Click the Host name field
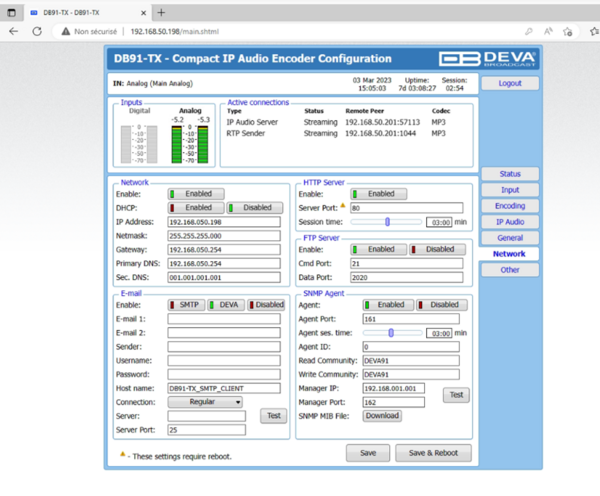The image size is (600, 496). (224, 388)
